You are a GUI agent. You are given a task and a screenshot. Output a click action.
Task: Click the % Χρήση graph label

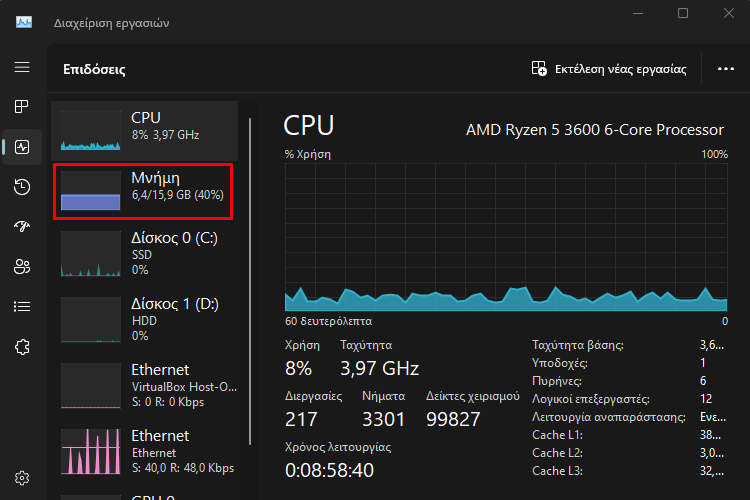pyautogui.click(x=308, y=154)
